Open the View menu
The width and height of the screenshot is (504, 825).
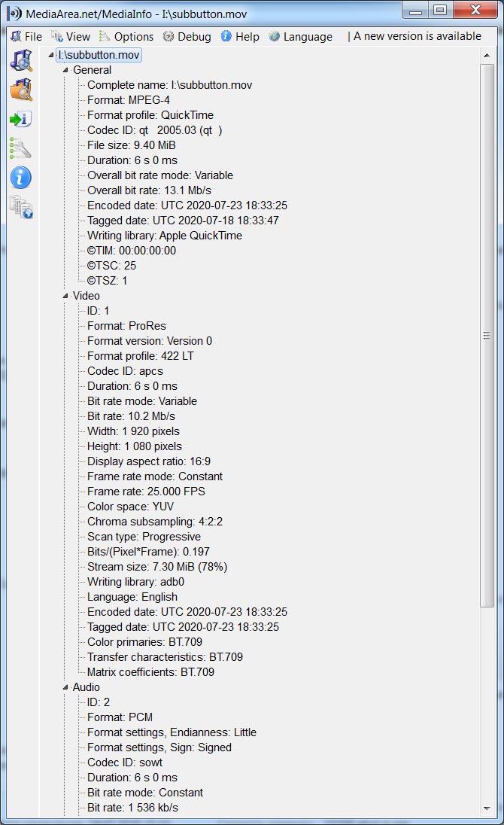point(71,36)
